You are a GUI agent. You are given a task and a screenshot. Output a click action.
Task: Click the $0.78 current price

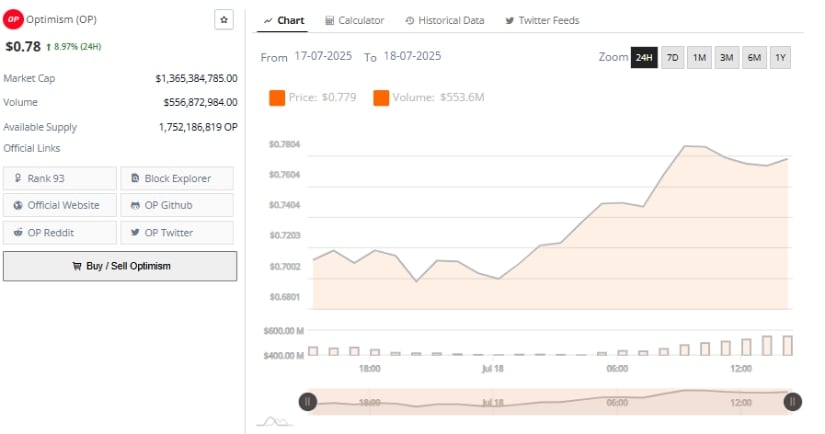23,47
